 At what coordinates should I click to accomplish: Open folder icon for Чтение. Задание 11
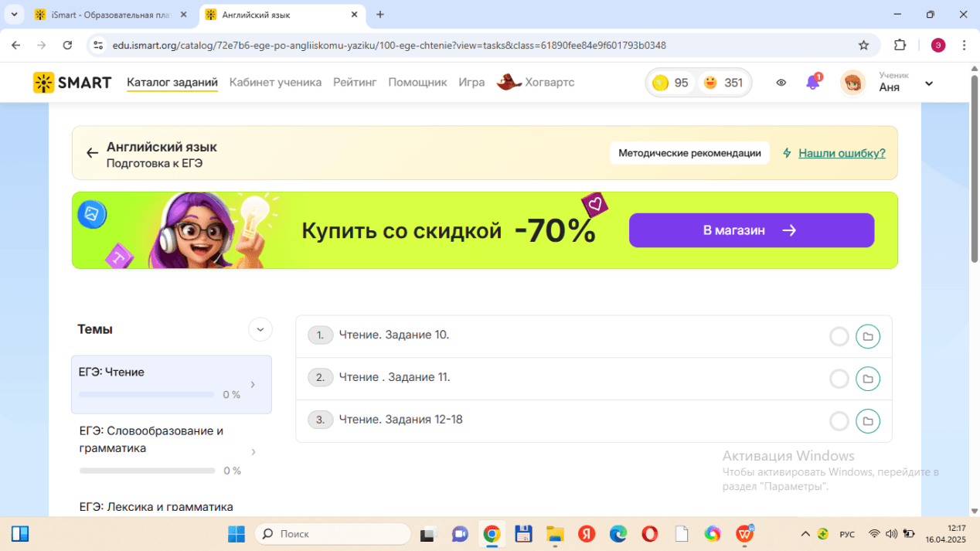(868, 379)
